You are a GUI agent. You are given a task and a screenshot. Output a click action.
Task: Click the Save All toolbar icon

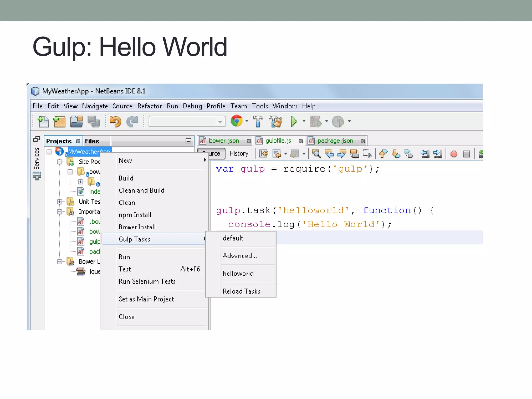94,121
